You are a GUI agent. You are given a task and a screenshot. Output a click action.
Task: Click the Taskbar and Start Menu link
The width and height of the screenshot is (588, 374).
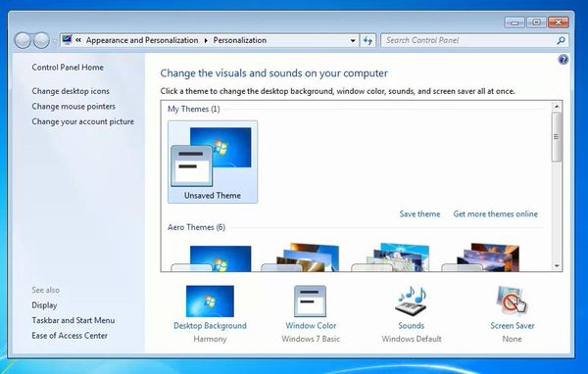[x=73, y=320]
